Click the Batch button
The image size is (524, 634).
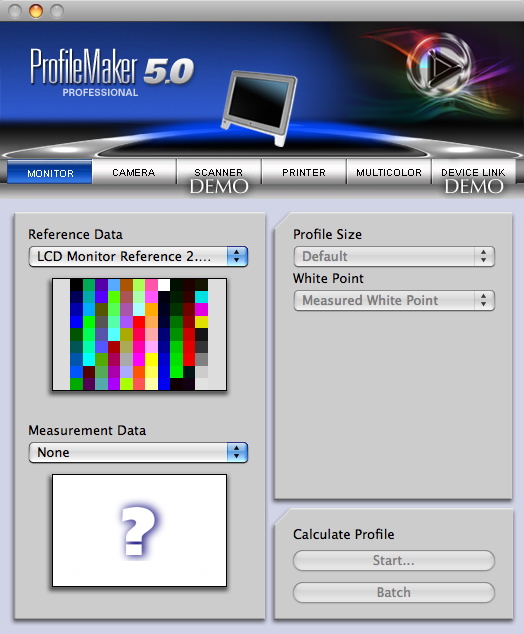(394, 592)
